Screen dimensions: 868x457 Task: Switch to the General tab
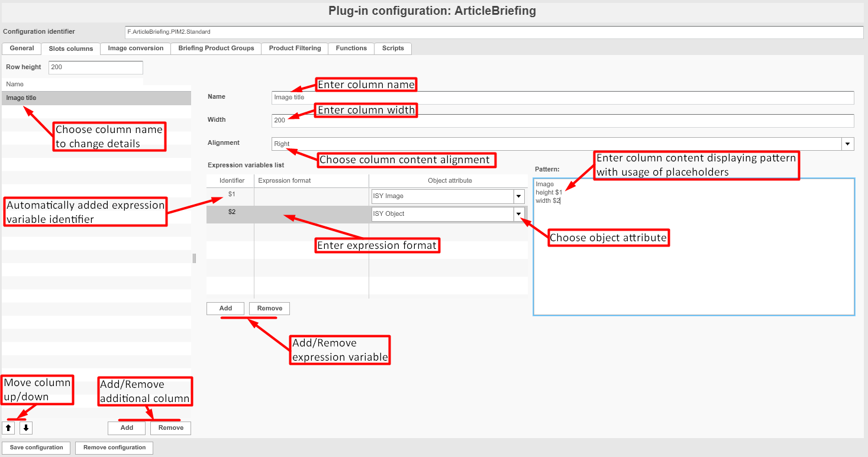click(x=22, y=48)
